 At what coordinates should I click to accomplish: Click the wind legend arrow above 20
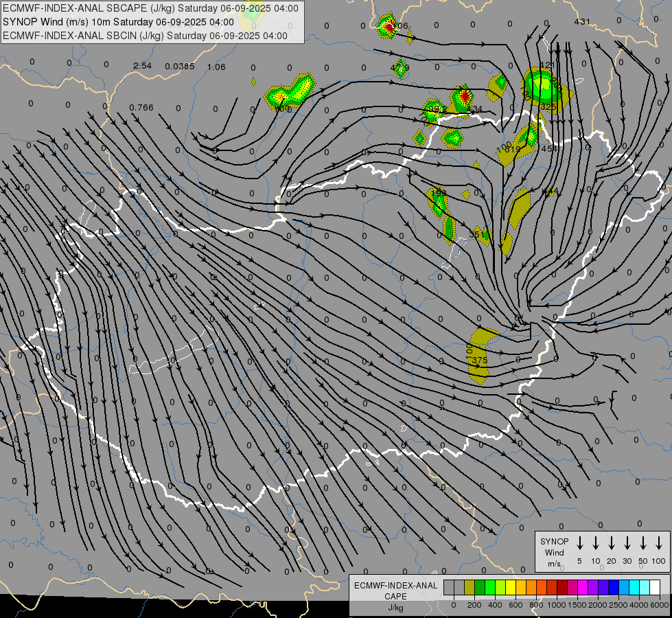coord(611,542)
